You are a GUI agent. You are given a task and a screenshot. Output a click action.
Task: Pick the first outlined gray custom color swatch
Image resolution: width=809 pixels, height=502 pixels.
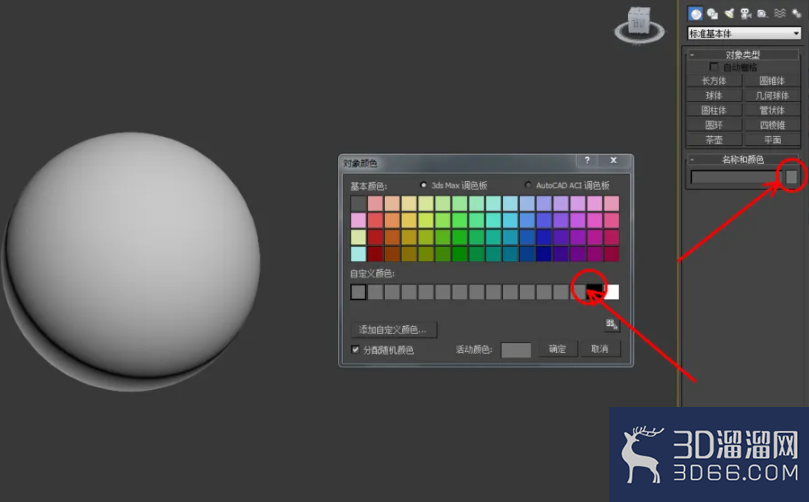(358, 292)
